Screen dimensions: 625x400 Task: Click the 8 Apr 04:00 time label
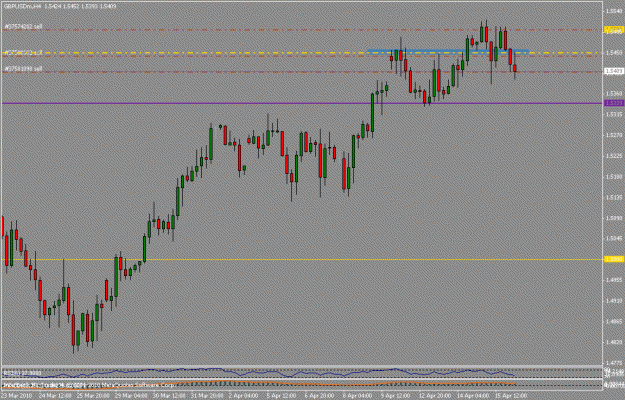click(360, 396)
